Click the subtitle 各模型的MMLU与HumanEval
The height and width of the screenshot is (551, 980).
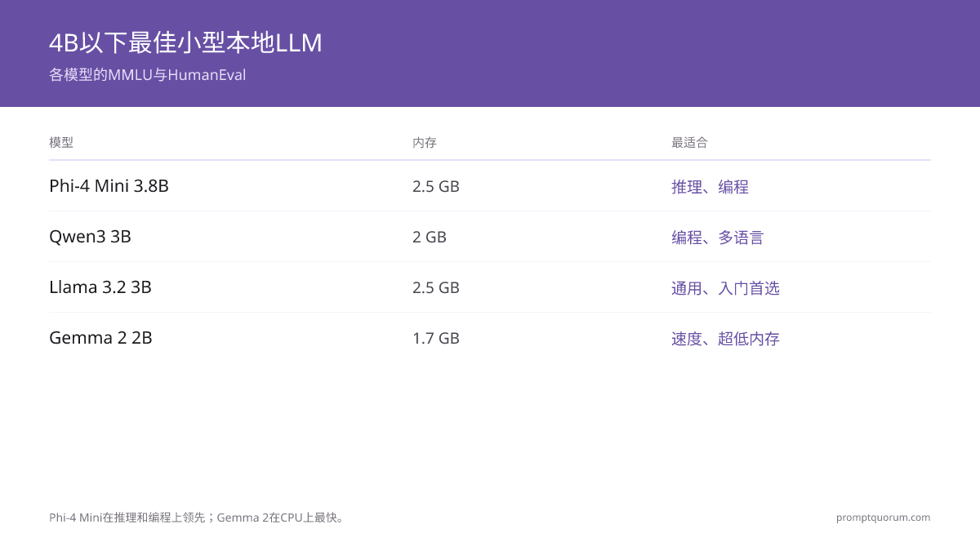(147, 75)
